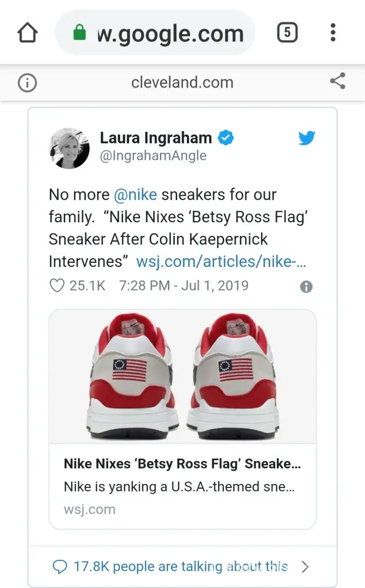
Task: Open Laura Ingraham's profile picture
Action: tap(69, 148)
